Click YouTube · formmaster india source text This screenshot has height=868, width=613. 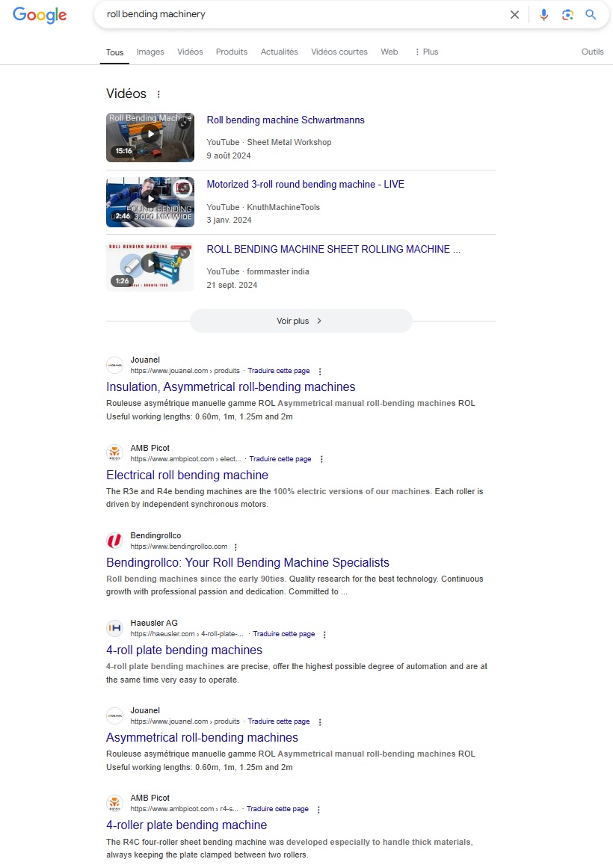click(258, 271)
